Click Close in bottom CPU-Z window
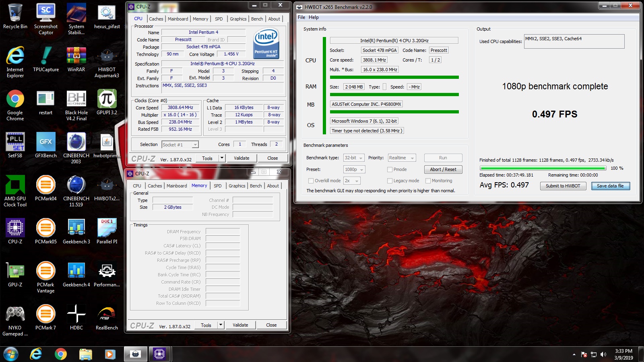 [271, 325]
